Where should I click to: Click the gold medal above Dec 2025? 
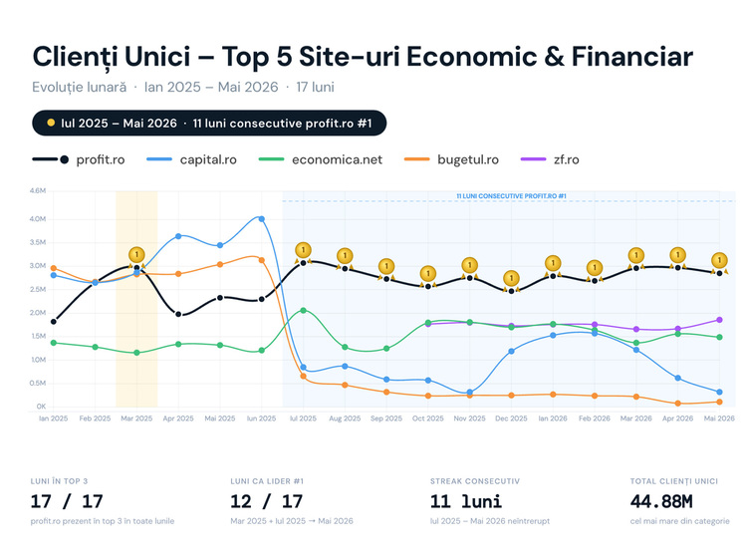(x=511, y=278)
